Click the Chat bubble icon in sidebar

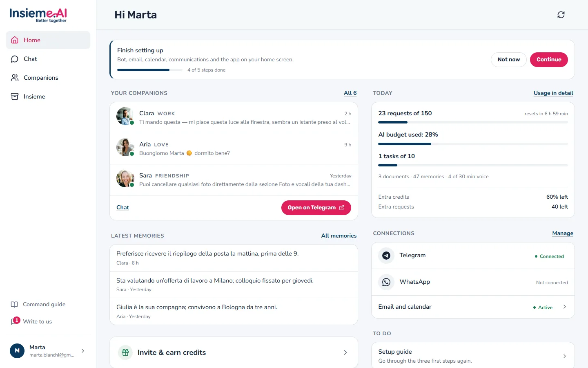[x=15, y=59]
